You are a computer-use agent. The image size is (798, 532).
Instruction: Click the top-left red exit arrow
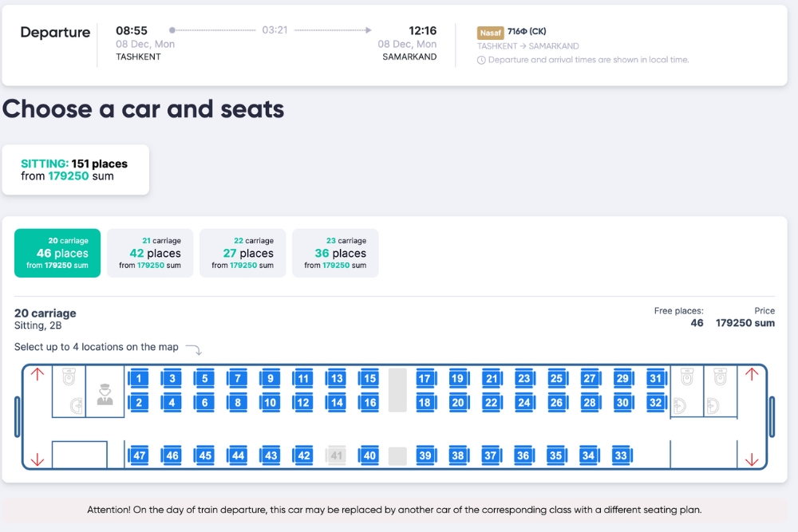coord(37,374)
